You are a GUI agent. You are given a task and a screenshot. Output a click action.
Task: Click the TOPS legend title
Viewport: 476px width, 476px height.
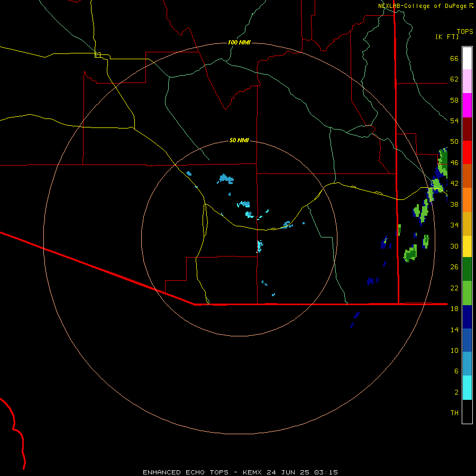point(465,32)
